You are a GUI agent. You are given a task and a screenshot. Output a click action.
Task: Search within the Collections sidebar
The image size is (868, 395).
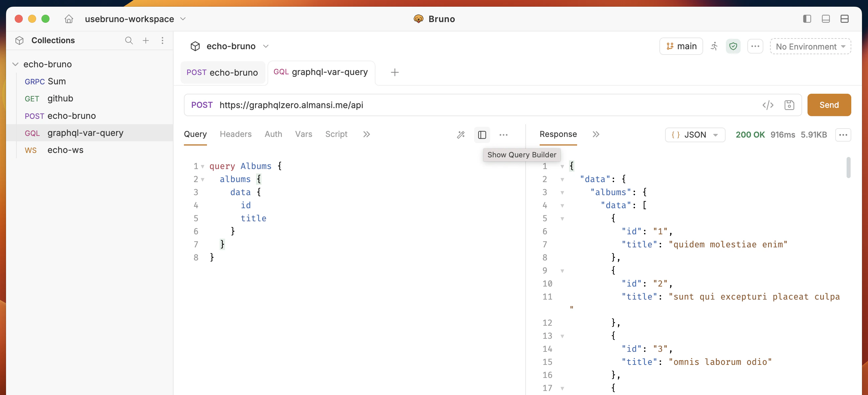point(129,40)
